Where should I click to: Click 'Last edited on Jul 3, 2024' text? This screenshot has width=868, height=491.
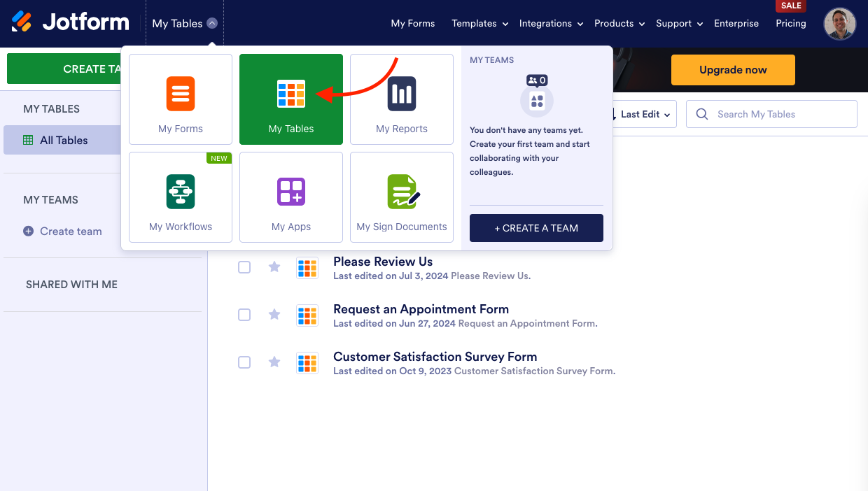[391, 276]
